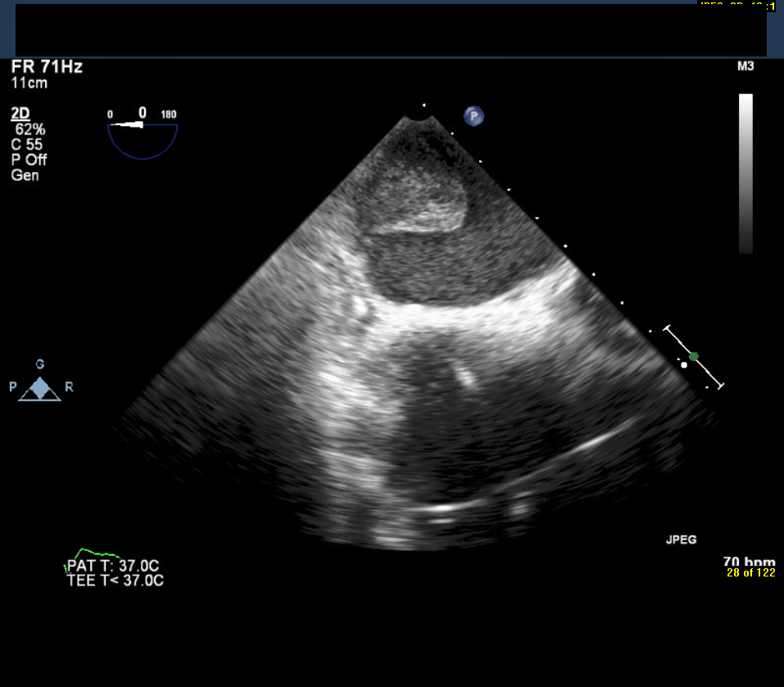The width and height of the screenshot is (784, 687).
Task: Click the white angle pointer wedge
Action: (128, 124)
